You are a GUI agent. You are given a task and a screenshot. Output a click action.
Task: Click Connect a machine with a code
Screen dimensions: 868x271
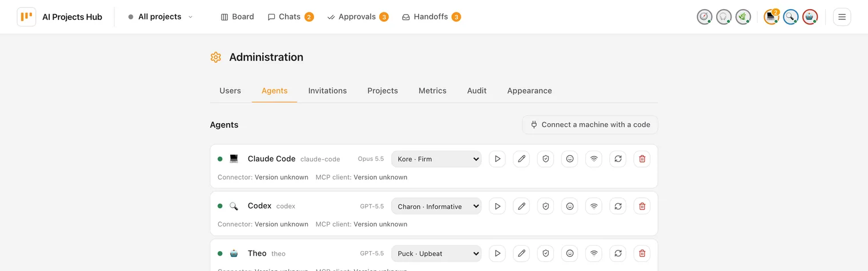[590, 124]
